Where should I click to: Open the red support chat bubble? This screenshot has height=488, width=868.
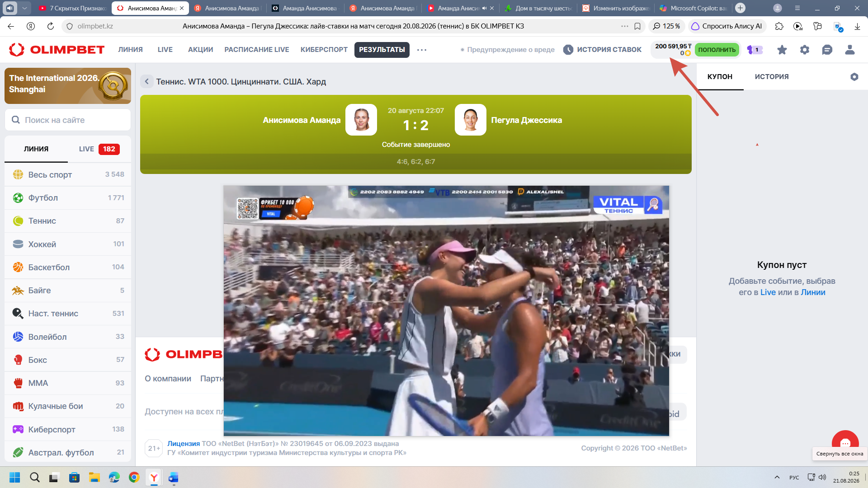[845, 442]
